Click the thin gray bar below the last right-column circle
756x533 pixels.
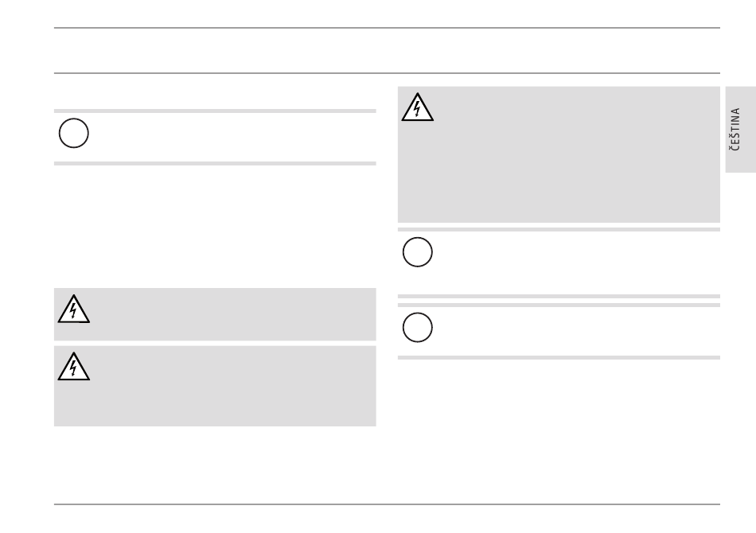click(559, 357)
